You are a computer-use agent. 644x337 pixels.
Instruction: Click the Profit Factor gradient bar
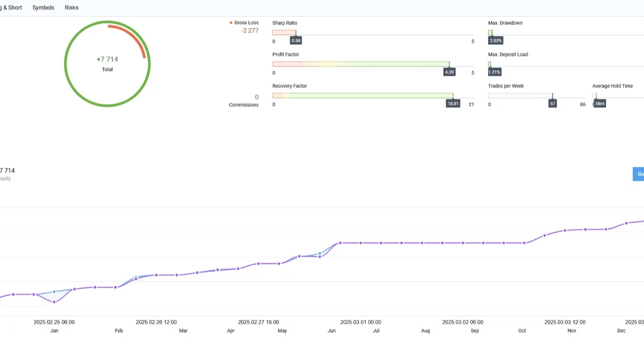coord(360,64)
